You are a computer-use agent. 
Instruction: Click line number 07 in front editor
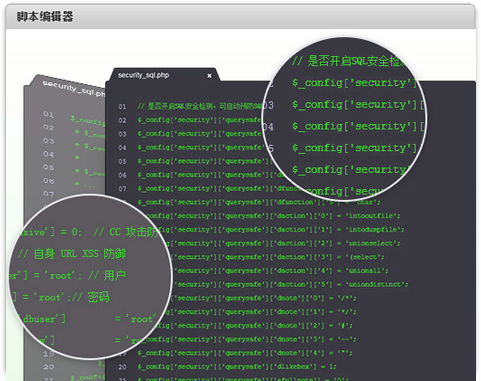(x=122, y=189)
